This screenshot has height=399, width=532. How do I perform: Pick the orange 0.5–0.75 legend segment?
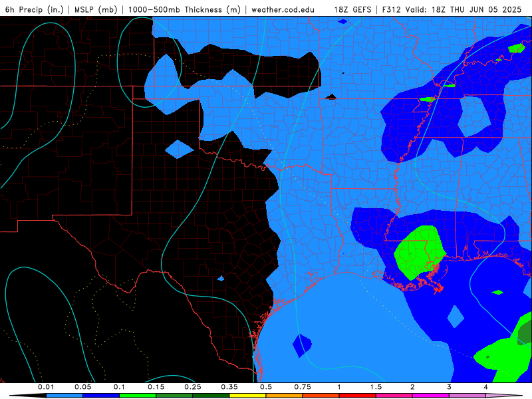pyautogui.click(x=285, y=396)
